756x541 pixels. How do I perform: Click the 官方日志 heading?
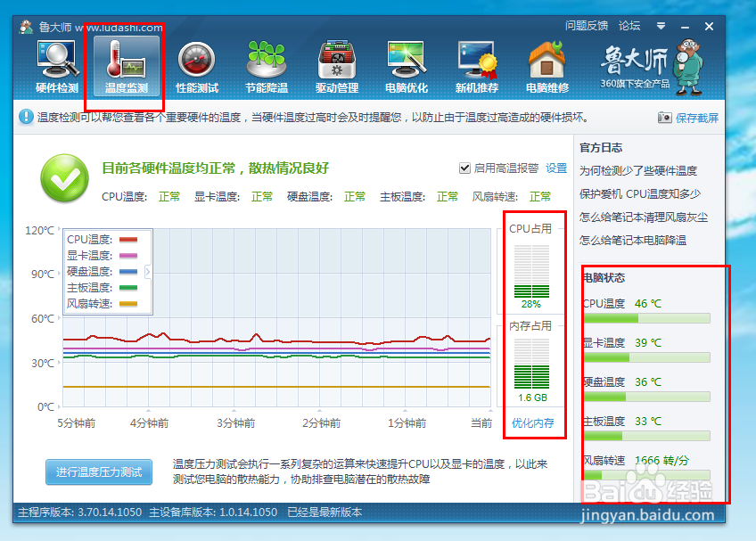[x=601, y=148]
